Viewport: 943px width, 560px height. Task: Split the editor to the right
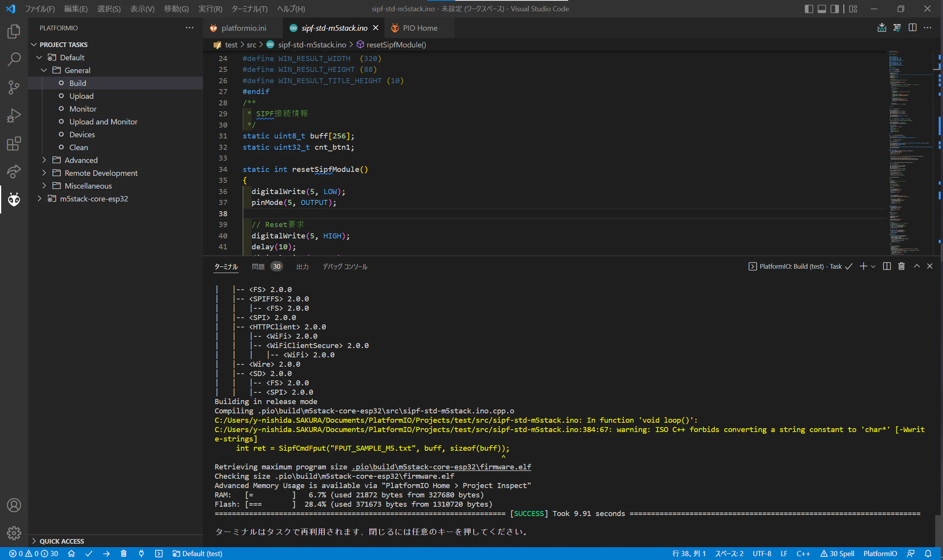[912, 28]
